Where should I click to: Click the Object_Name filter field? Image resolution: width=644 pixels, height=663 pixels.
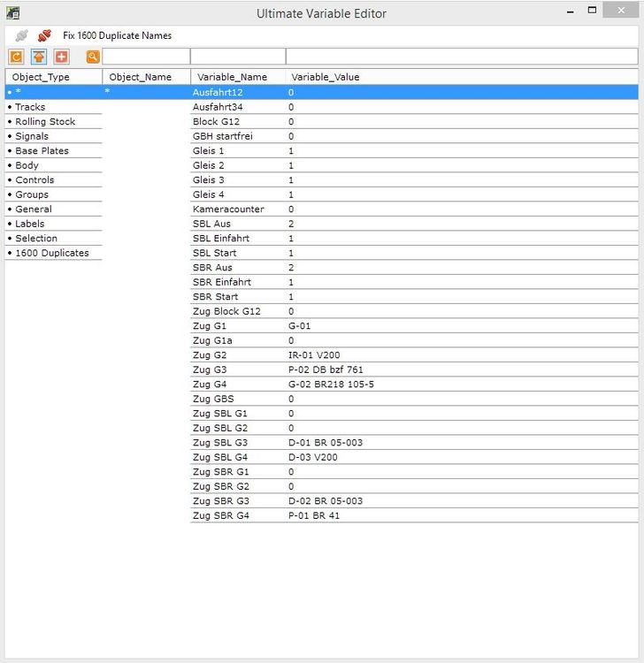click(146, 57)
